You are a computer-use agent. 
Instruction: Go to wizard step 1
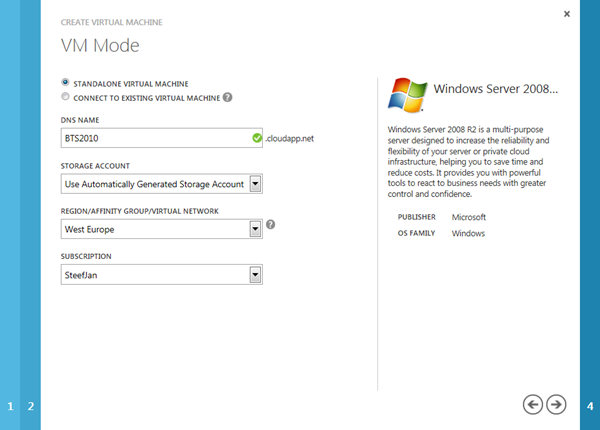tap(11, 406)
